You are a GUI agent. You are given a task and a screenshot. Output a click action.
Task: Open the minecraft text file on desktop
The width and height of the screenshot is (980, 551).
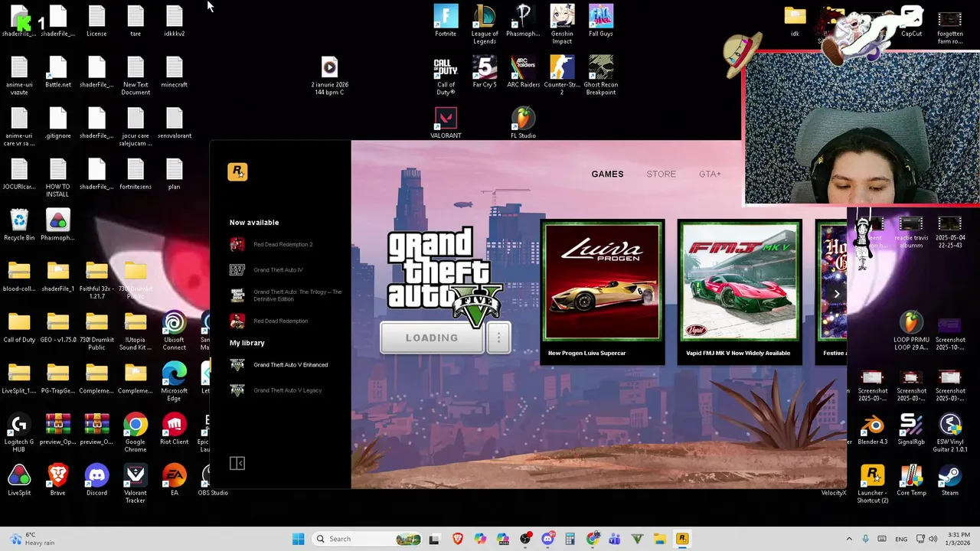coord(174,72)
